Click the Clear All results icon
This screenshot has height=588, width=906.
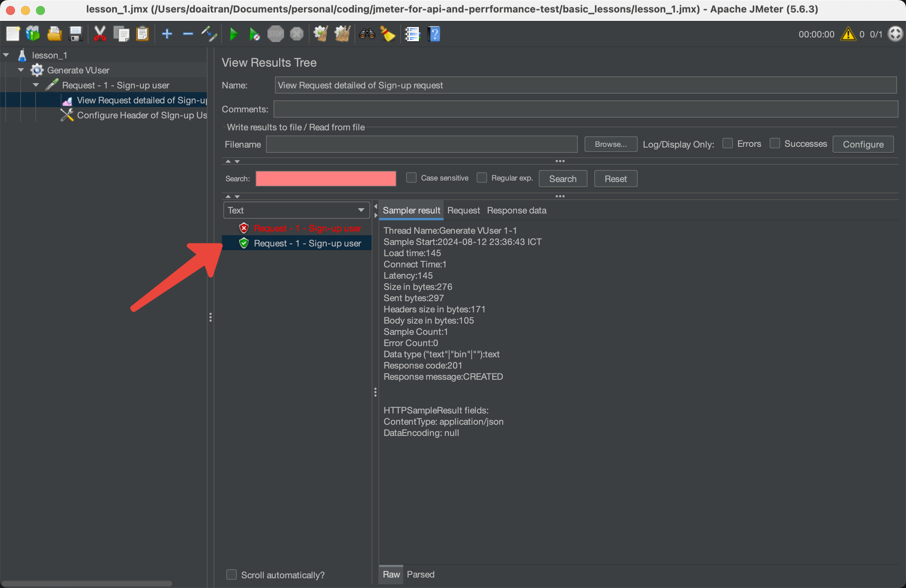click(342, 34)
